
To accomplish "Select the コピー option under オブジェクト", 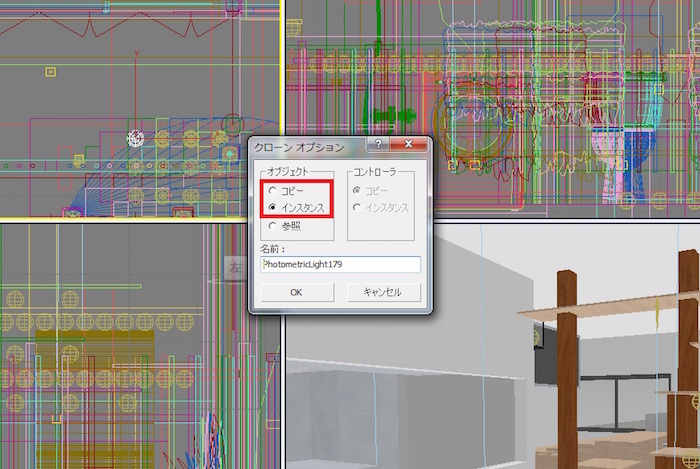I will [272, 190].
